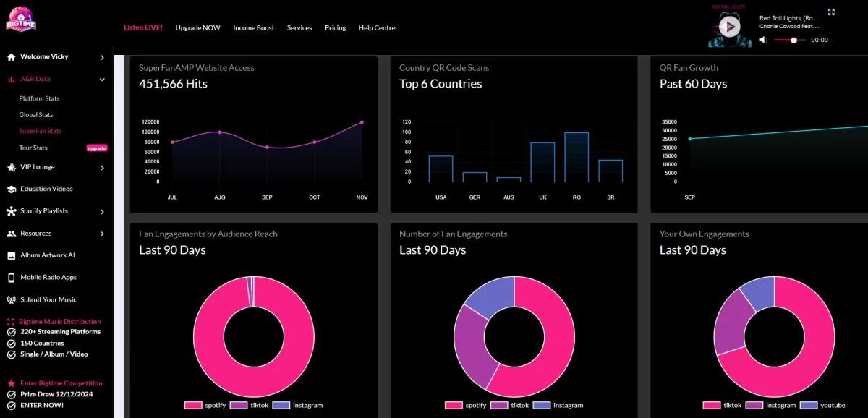Open Pricing in the top menu

click(336, 27)
